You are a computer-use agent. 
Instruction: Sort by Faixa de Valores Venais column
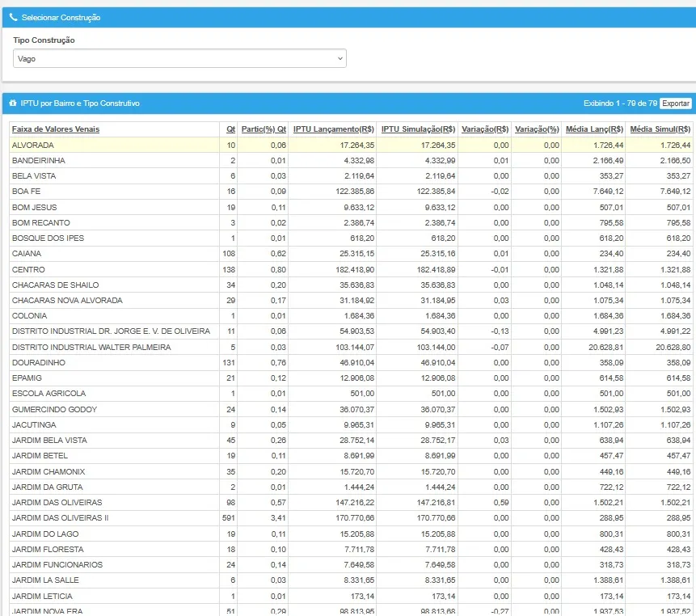(x=56, y=129)
